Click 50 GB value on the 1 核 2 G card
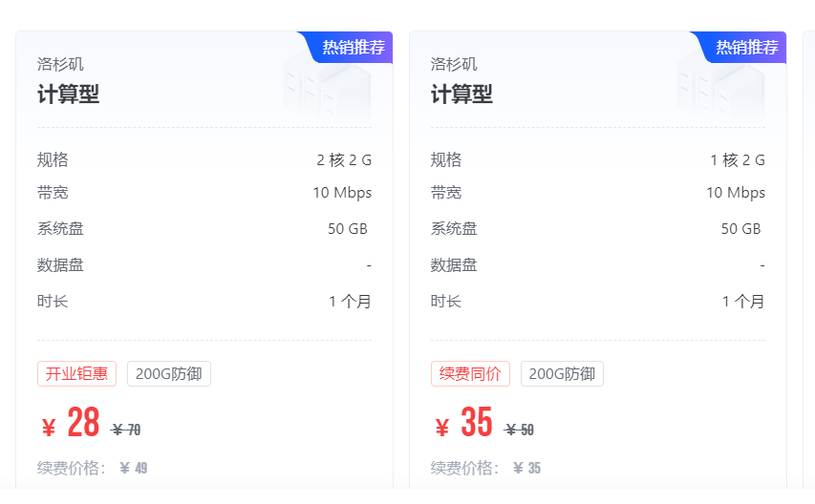The width and height of the screenshot is (815, 504). [741, 229]
